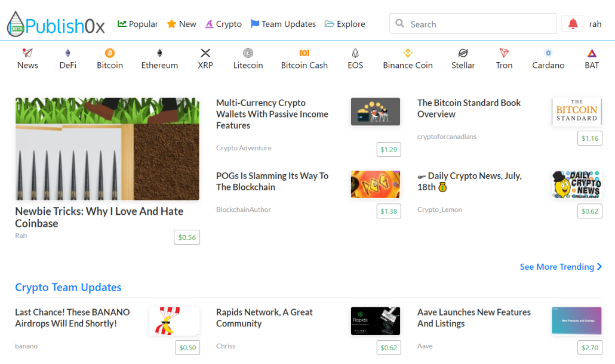This screenshot has width=615, height=364.
Task: Open Team Updates in navigation
Action: [283, 24]
